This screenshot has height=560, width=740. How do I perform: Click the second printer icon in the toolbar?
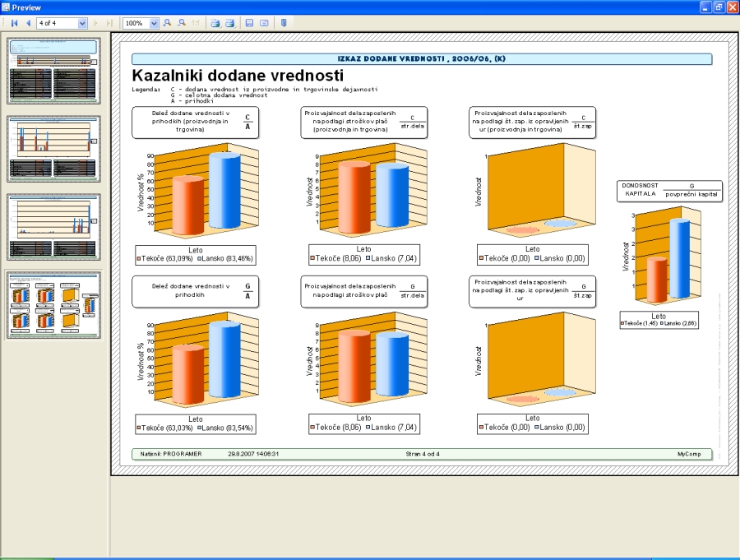230,24
